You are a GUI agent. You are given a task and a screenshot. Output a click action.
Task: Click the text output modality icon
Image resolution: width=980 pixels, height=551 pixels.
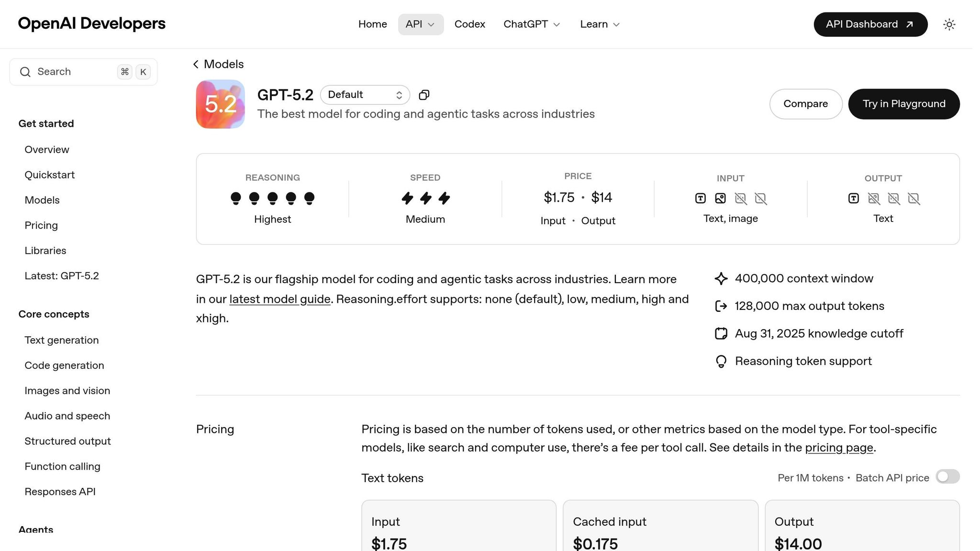pyautogui.click(x=853, y=198)
